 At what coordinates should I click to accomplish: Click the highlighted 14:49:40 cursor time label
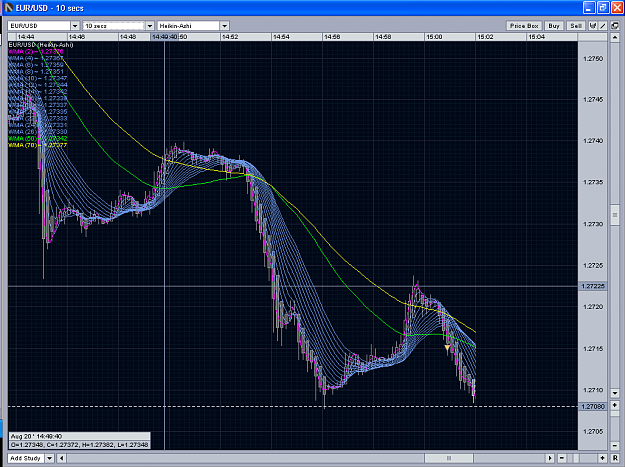(165, 37)
